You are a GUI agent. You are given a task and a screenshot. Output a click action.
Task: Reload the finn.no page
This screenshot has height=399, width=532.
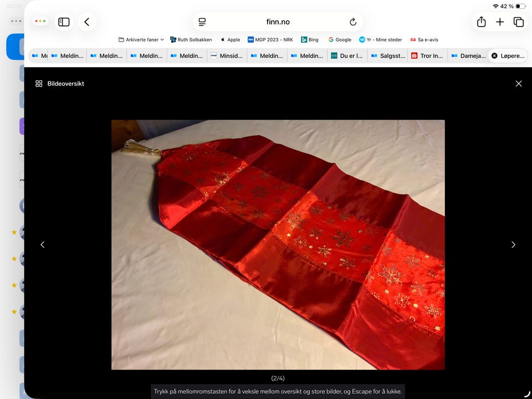pyautogui.click(x=353, y=22)
